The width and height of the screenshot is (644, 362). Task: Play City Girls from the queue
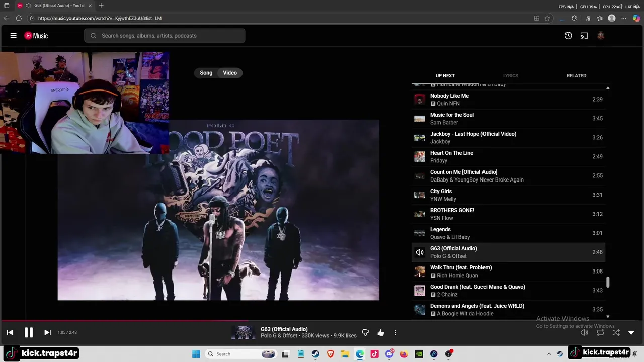click(508, 195)
